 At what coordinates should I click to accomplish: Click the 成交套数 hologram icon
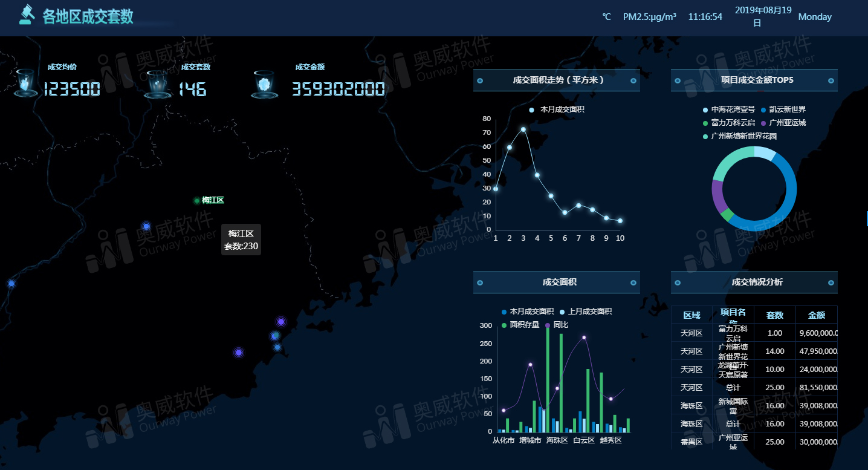click(158, 83)
